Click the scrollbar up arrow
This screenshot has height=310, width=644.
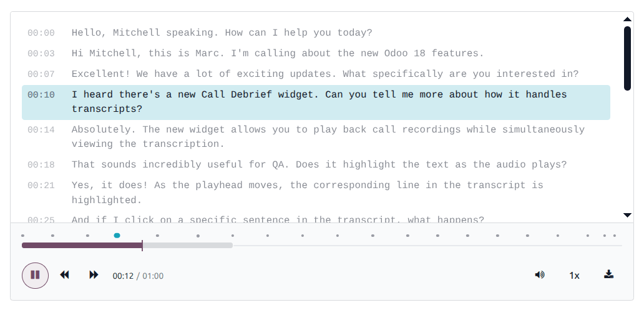(627, 19)
